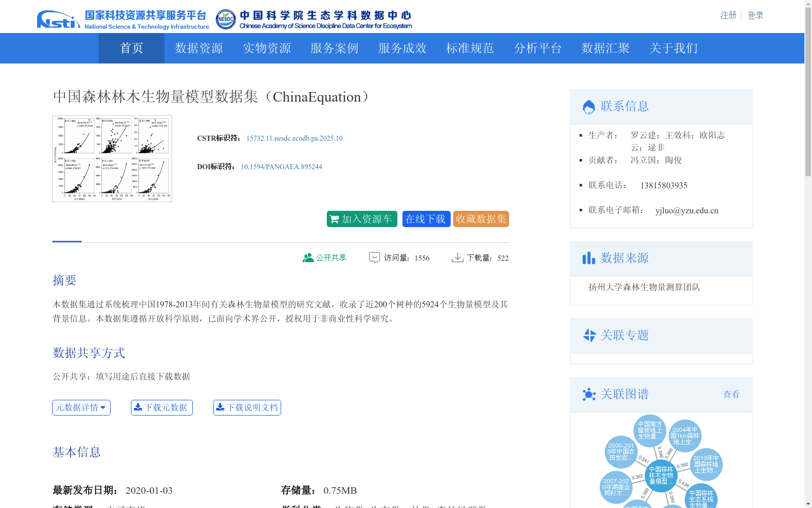This screenshot has width=812, height=508.
Task: Open the 服务成效 menu
Action: [x=402, y=48]
